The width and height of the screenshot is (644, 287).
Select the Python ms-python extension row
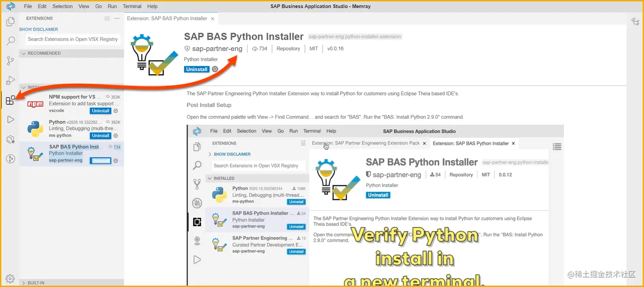pyautogui.click(x=72, y=129)
